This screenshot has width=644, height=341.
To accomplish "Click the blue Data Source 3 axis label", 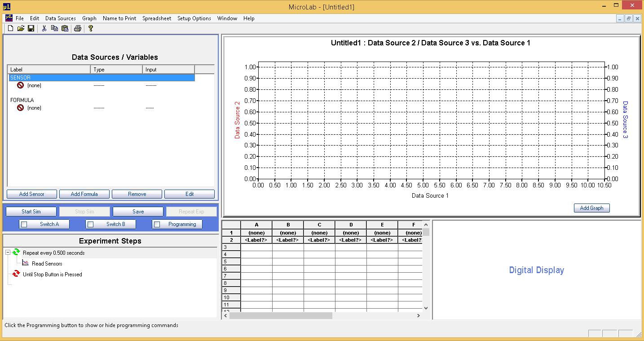I will point(625,120).
